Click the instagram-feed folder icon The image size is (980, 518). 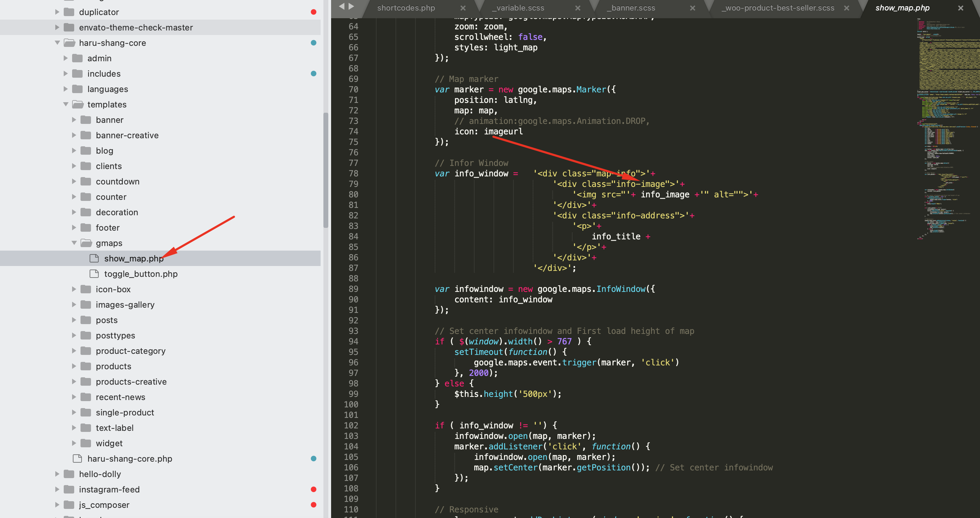69,489
